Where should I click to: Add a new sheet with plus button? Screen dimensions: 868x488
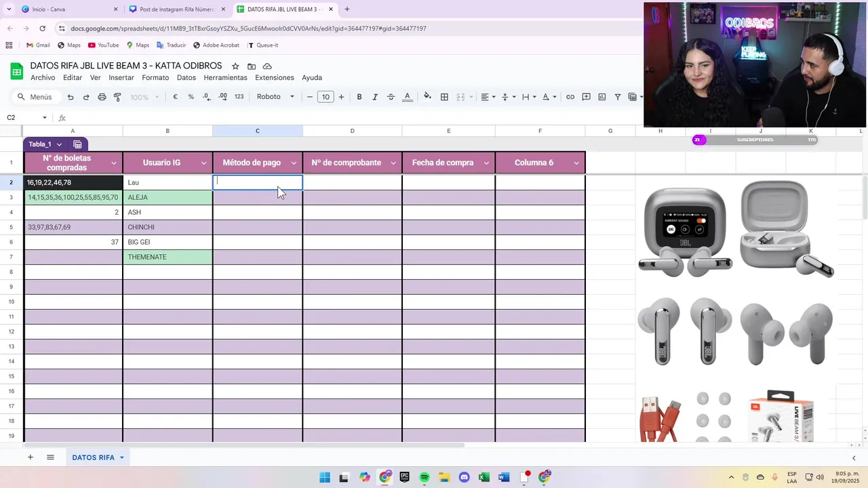click(30, 457)
